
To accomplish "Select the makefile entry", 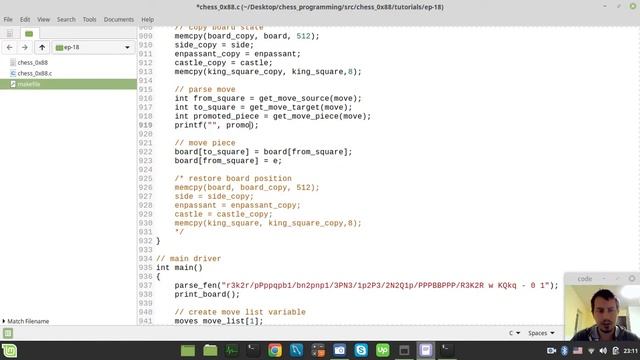I will tap(68, 84).
